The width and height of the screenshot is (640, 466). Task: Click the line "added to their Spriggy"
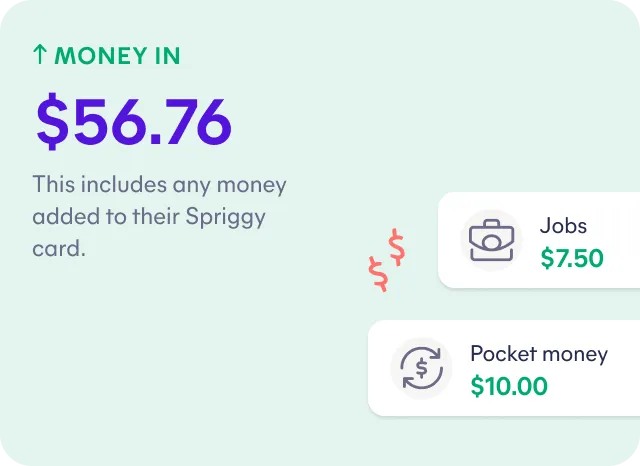[x=153, y=216]
